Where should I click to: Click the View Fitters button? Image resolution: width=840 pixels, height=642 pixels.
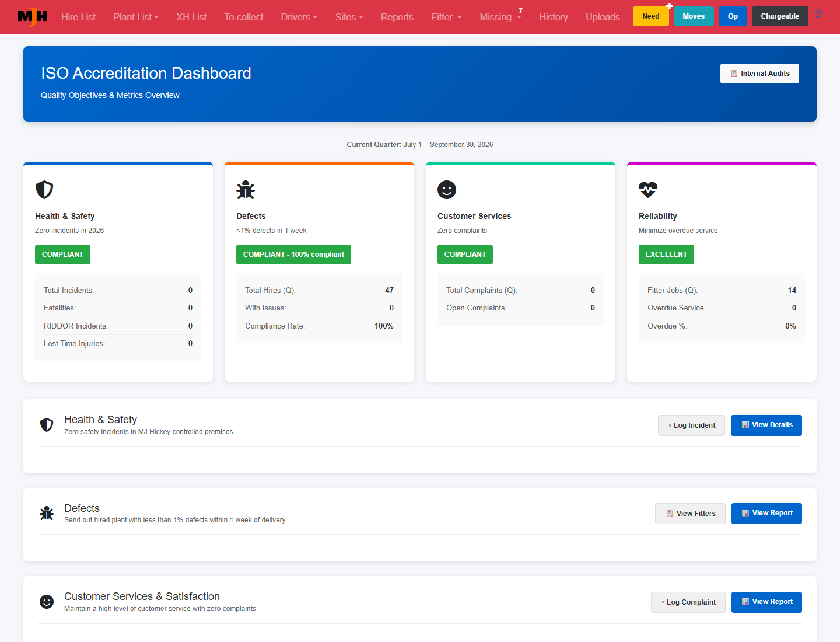(690, 514)
